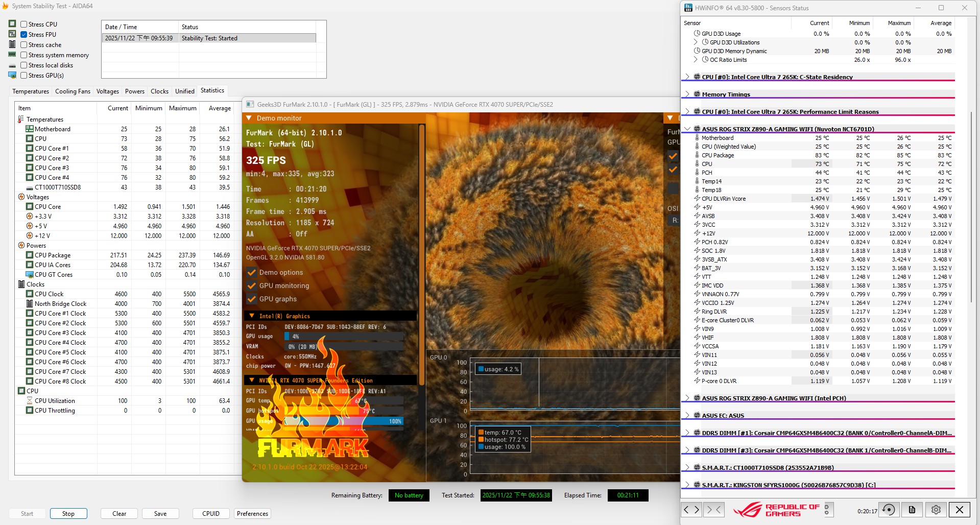Viewport: 980px width, 525px height.
Task: Uncheck Stress FPU option
Action: click(24, 34)
